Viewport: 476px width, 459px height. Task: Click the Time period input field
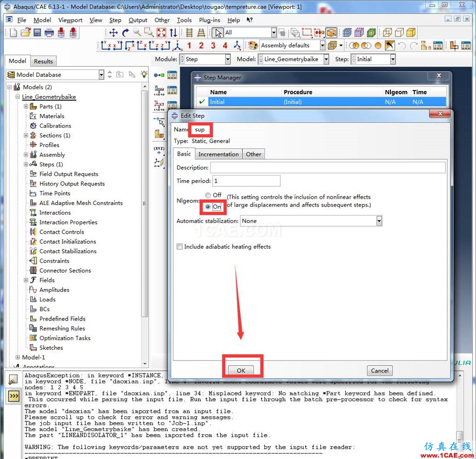pyautogui.click(x=246, y=181)
